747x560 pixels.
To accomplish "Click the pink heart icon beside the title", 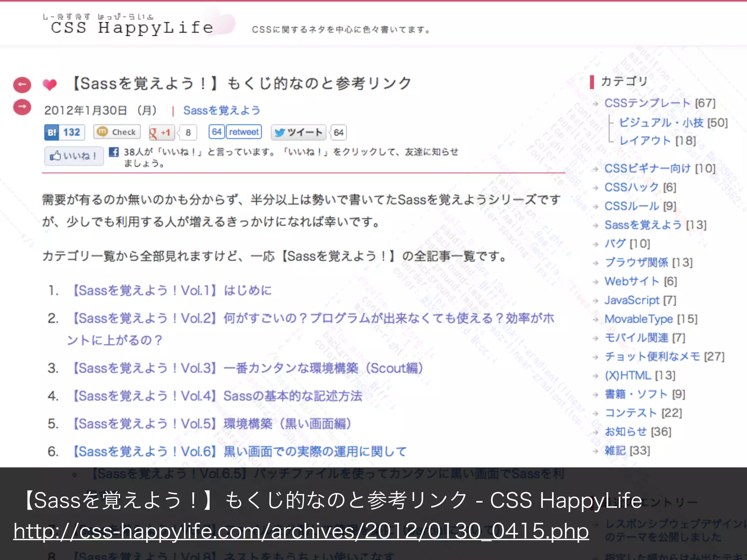I will coord(50,85).
